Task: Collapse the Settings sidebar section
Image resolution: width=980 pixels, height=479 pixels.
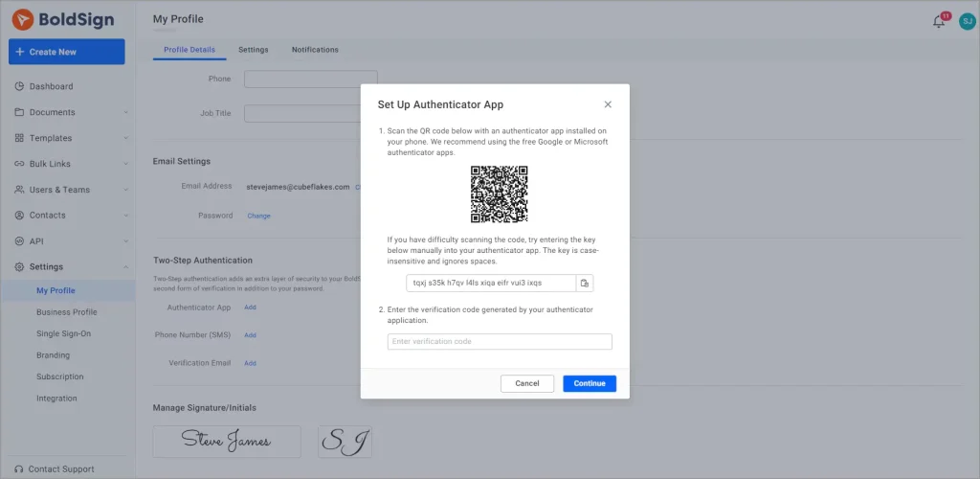Action: (126, 267)
